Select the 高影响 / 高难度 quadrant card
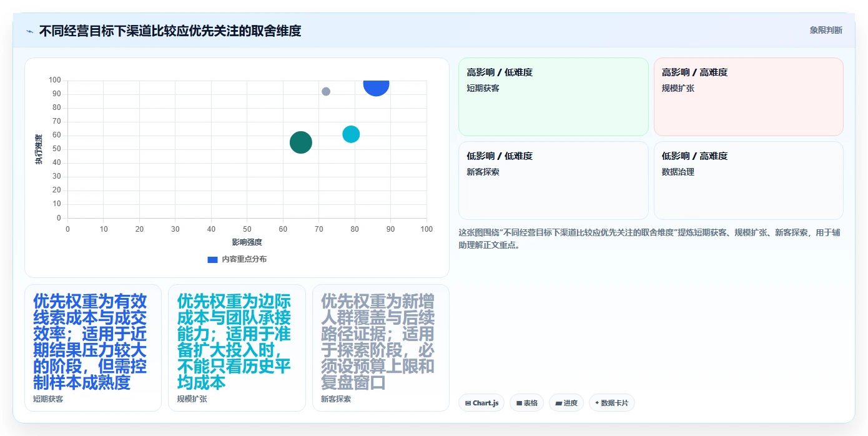Viewport: 868px width, 436px height. [x=748, y=97]
